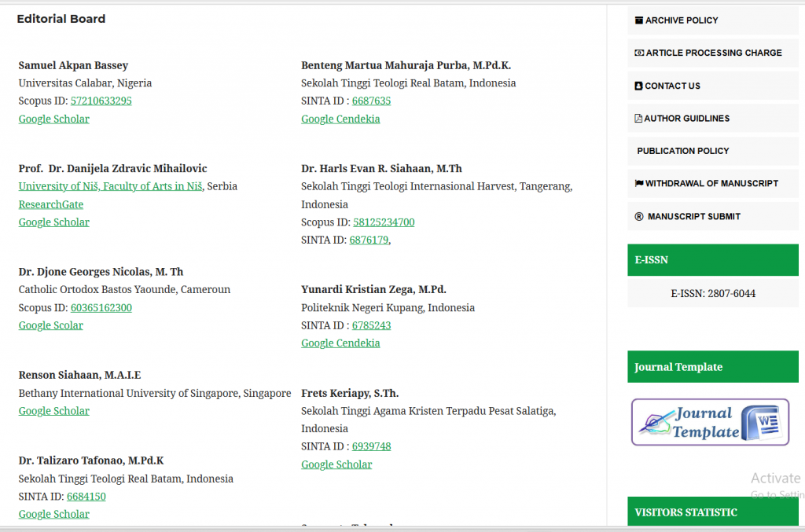This screenshot has width=805, height=532.
Task: Open the Publication Policy menu item
Action: [682, 151]
